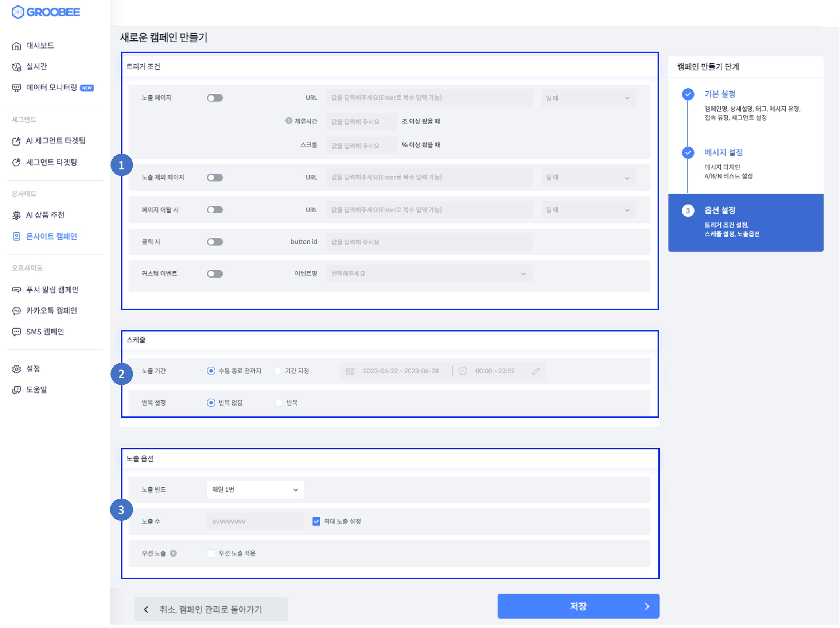This screenshot has height=628, width=840.
Task: Click the real-time clock icon in sidebar
Action: coord(16,67)
